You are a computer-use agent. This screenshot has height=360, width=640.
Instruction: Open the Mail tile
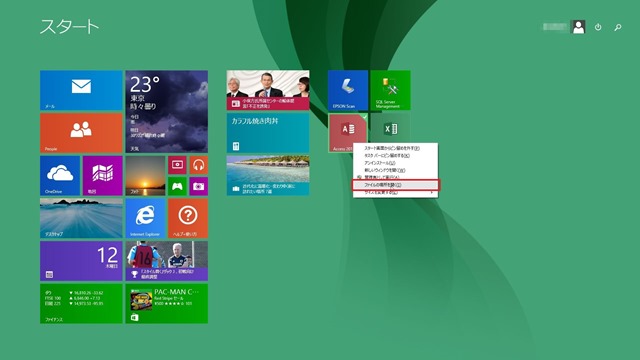coord(81,90)
